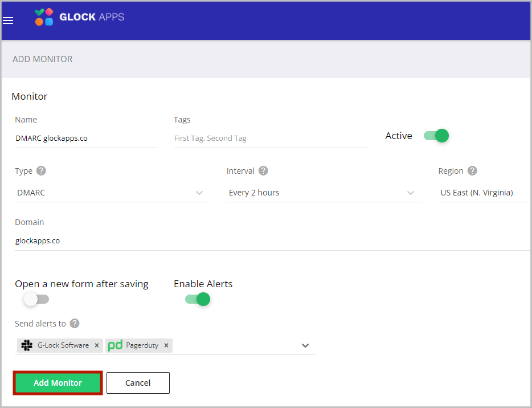The image size is (532, 408).
Task: Disable the Enable Alerts switch
Action: tap(198, 299)
